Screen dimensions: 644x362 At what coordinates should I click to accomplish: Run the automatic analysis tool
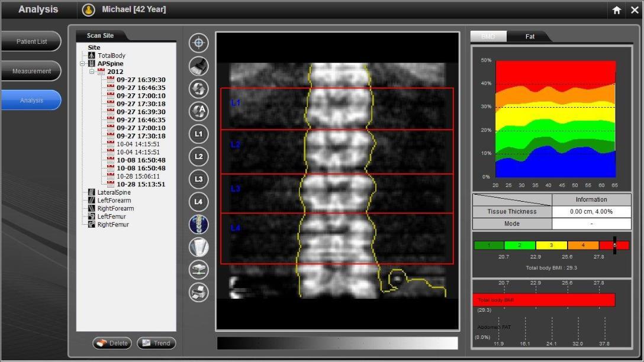point(198,111)
